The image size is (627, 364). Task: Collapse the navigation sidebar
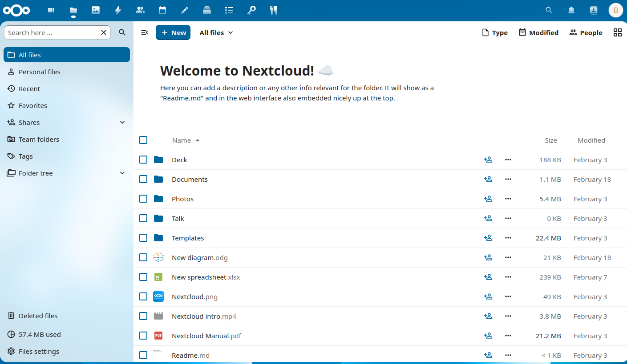pos(144,32)
